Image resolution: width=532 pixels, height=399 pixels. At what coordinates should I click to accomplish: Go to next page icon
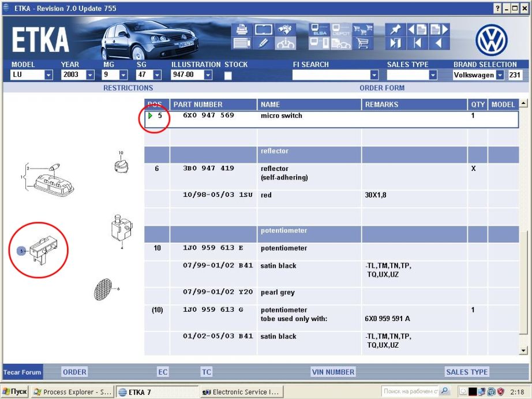pos(439,29)
